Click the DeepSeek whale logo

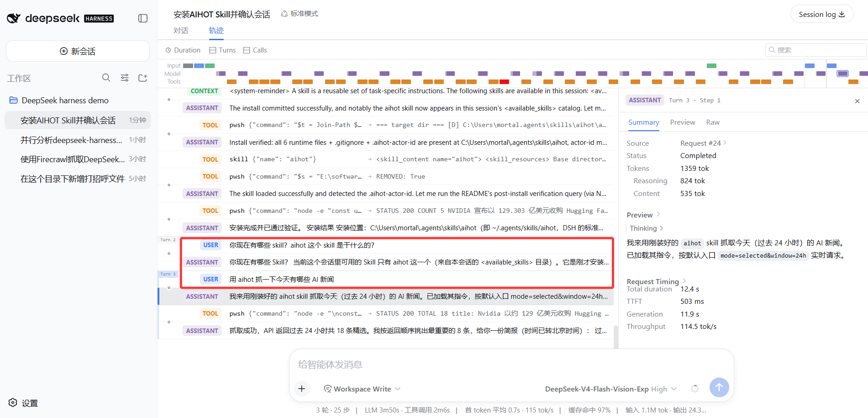click(14, 18)
